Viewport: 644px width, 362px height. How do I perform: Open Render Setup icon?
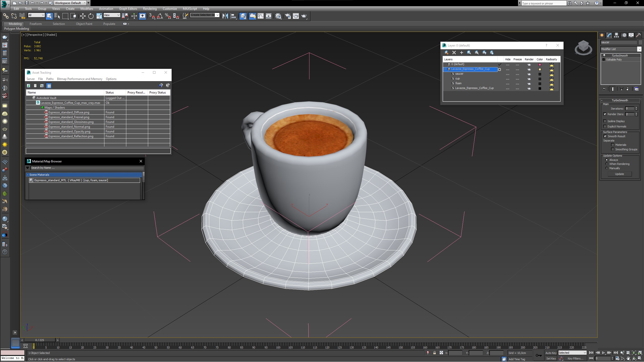pyautogui.click(x=288, y=16)
